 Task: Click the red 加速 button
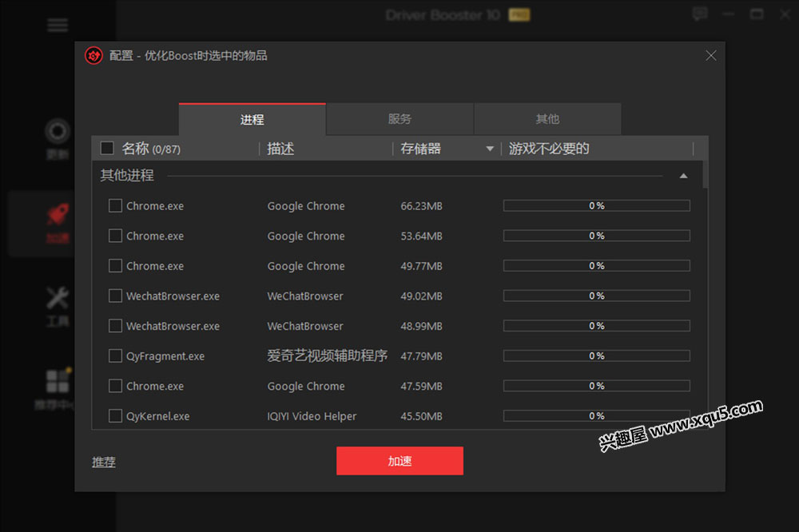(x=399, y=461)
